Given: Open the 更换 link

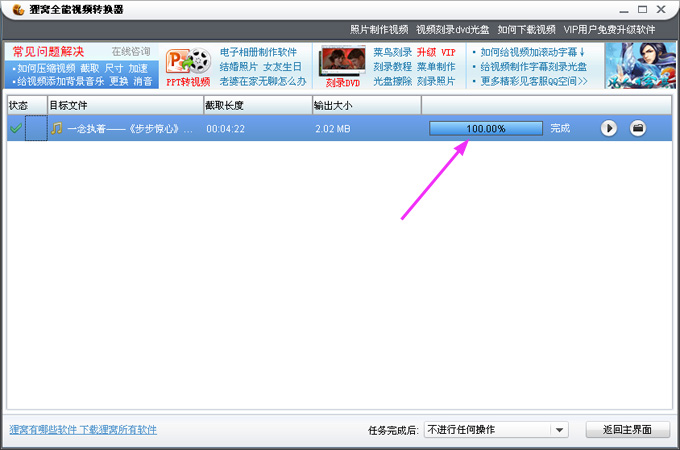Looking at the screenshot, I should coord(119,81).
